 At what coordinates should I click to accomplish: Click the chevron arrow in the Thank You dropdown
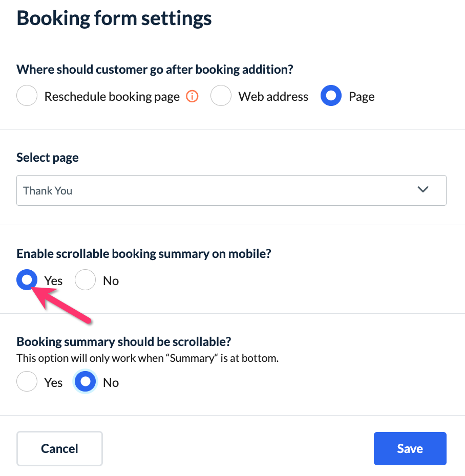422,190
